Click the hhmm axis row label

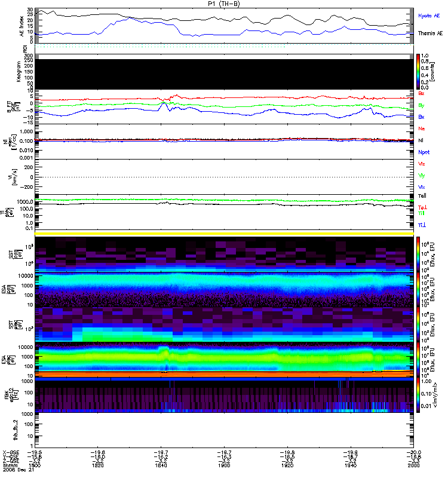(x=10, y=465)
